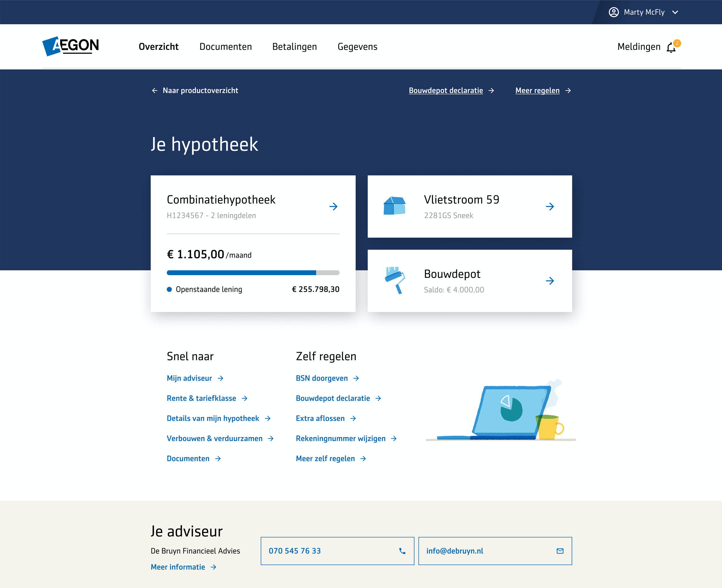Click the notifications bell icon

671,48
